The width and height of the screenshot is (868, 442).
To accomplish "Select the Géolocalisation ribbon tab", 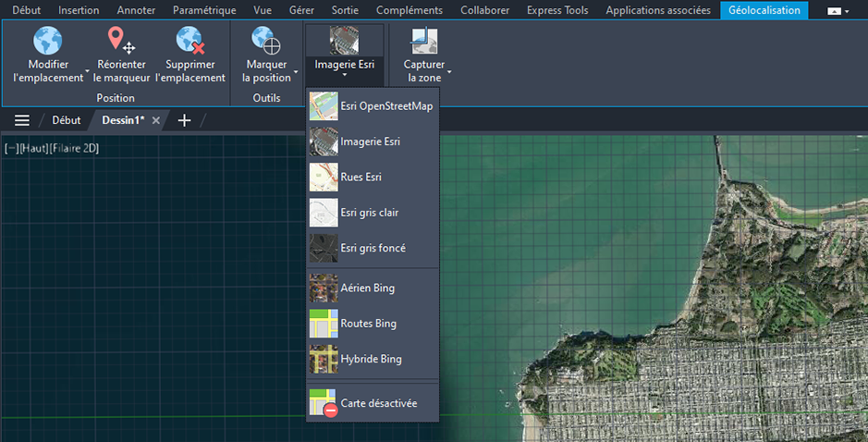I will click(764, 10).
